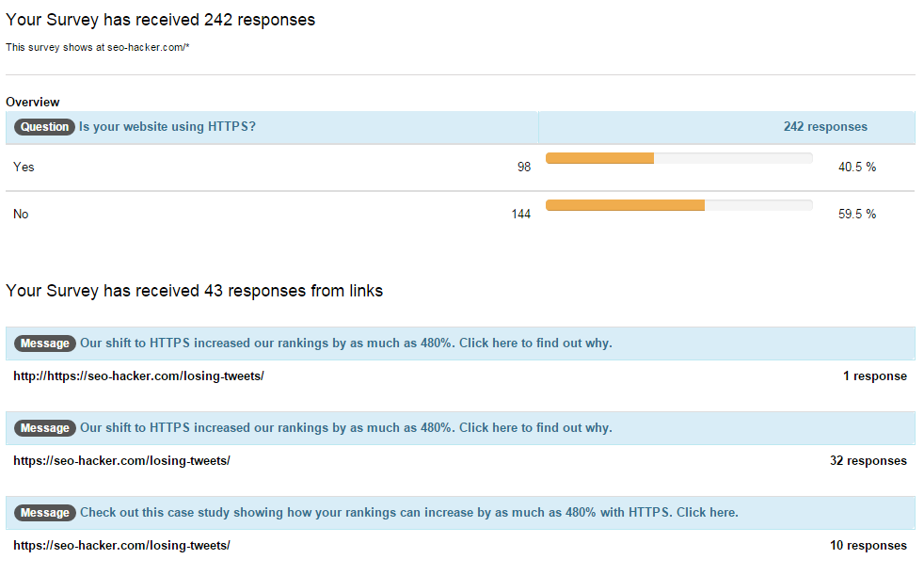The height and width of the screenshot is (575, 924).
Task: Click the "1 response" count
Action: click(x=874, y=375)
